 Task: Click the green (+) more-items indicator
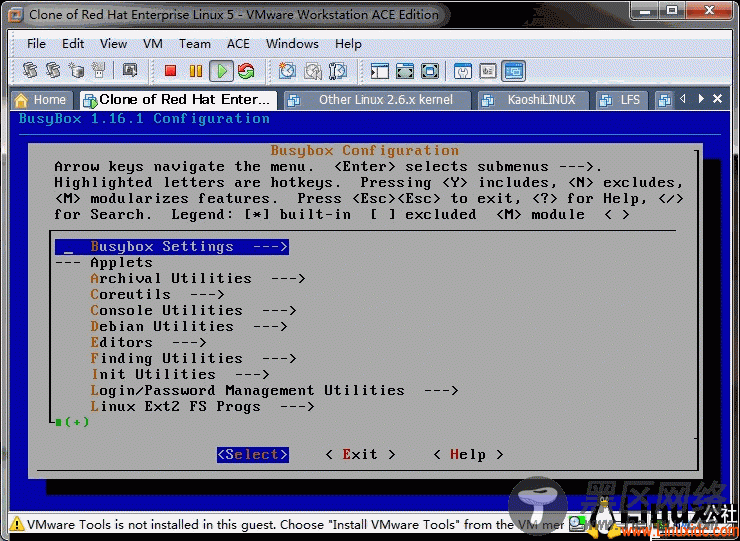click(73, 422)
